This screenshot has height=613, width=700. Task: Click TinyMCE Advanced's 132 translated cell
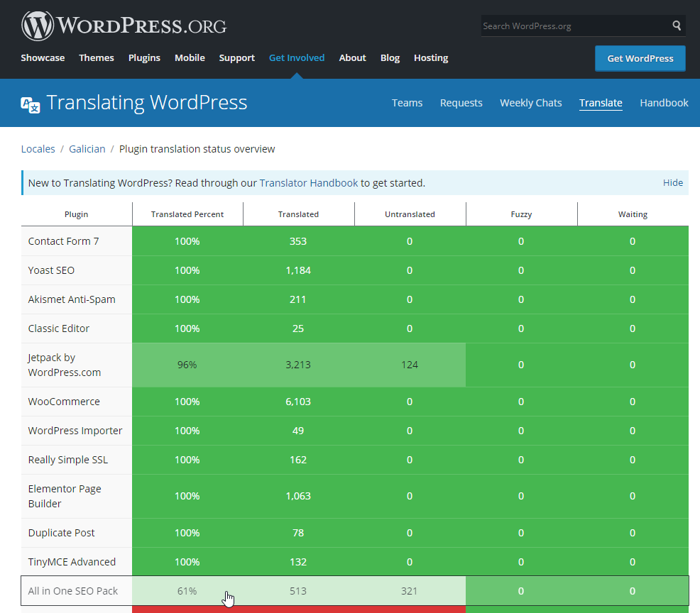click(298, 562)
